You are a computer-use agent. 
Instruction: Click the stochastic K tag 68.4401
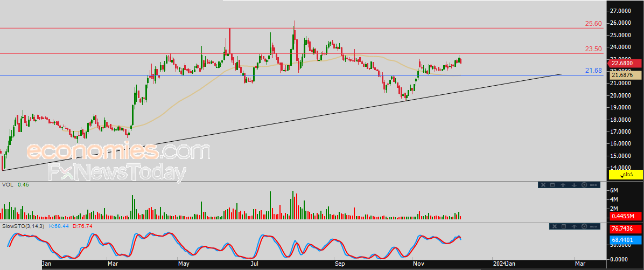click(626, 240)
